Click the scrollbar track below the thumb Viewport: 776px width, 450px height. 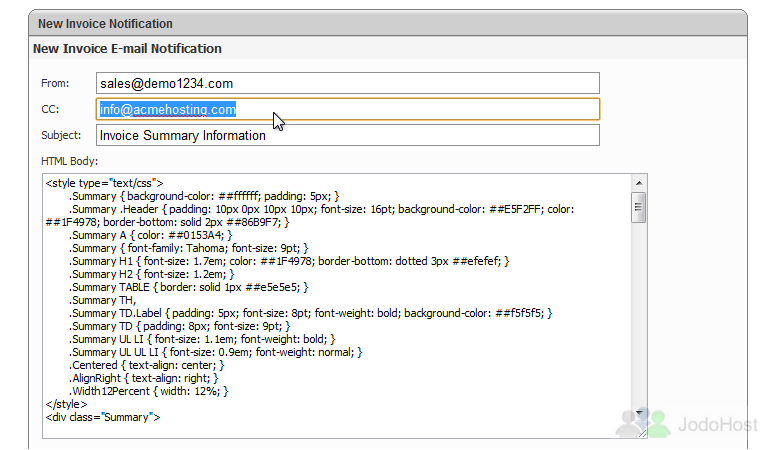[x=639, y=314]
